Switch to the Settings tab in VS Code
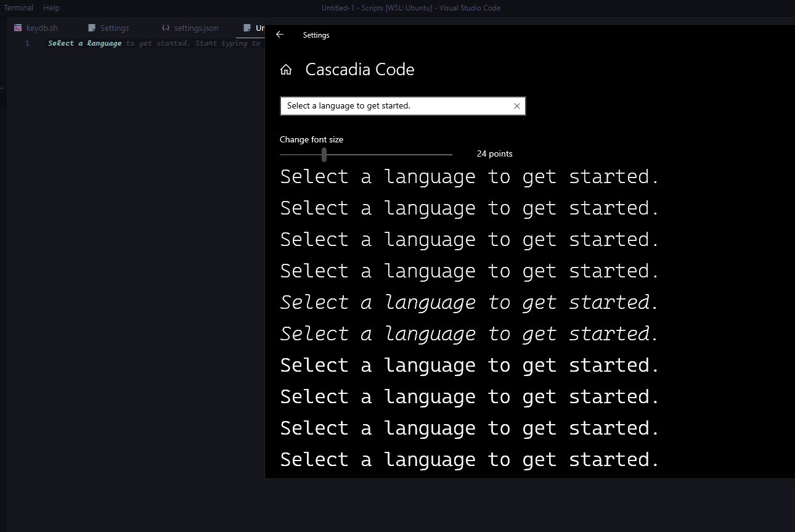 113,28
